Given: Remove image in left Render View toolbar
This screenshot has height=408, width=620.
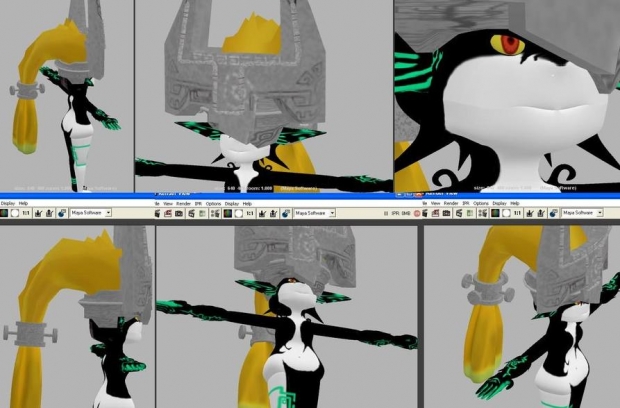Looking at the screenshot, I should tap(50, 213).
